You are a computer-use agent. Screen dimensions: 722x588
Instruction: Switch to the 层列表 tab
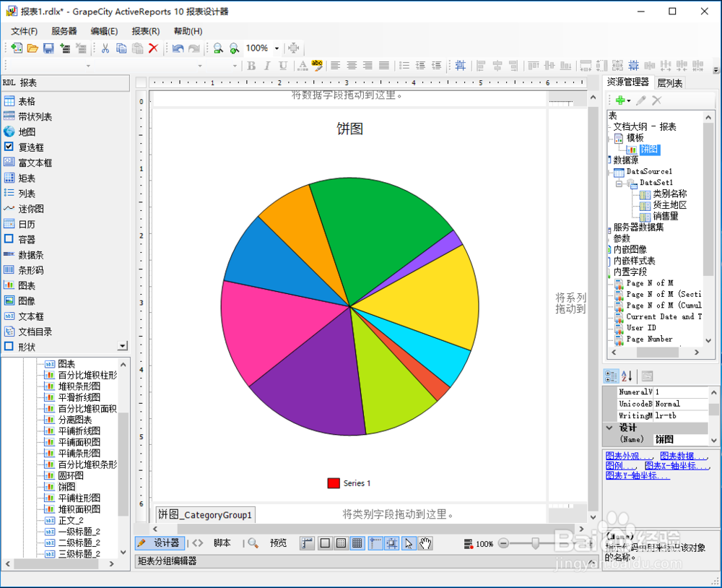pos(670,82)
